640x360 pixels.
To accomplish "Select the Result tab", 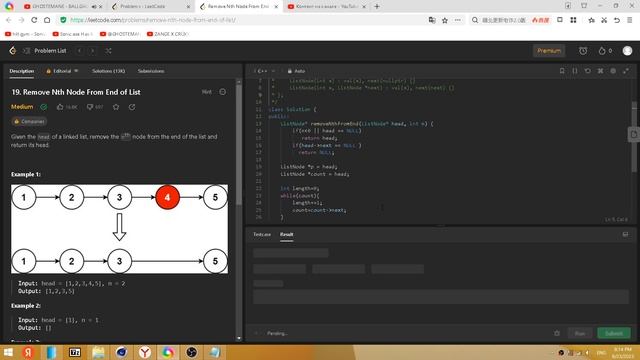I will click(287, 234).
